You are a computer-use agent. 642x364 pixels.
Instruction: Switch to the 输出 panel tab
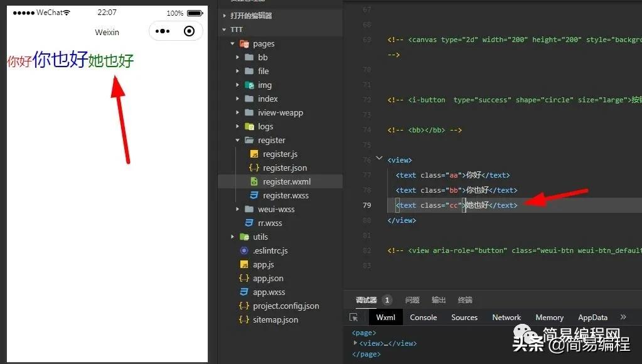(439, 300)
